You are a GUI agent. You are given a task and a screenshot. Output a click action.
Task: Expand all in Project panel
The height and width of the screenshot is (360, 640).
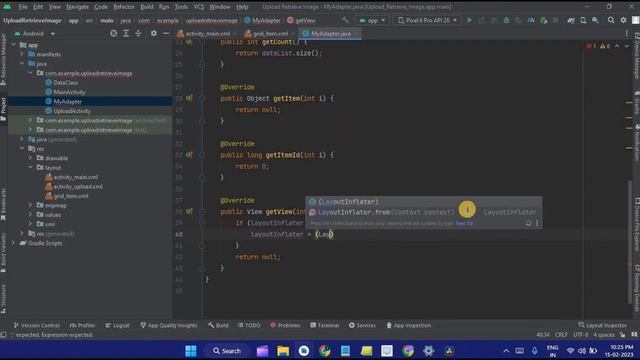(x=126, y=33)
